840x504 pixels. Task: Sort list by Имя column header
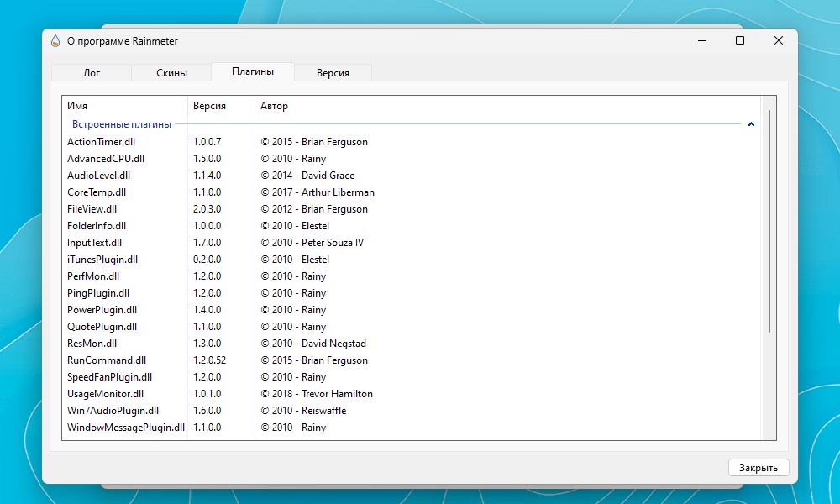click(125, 106)
